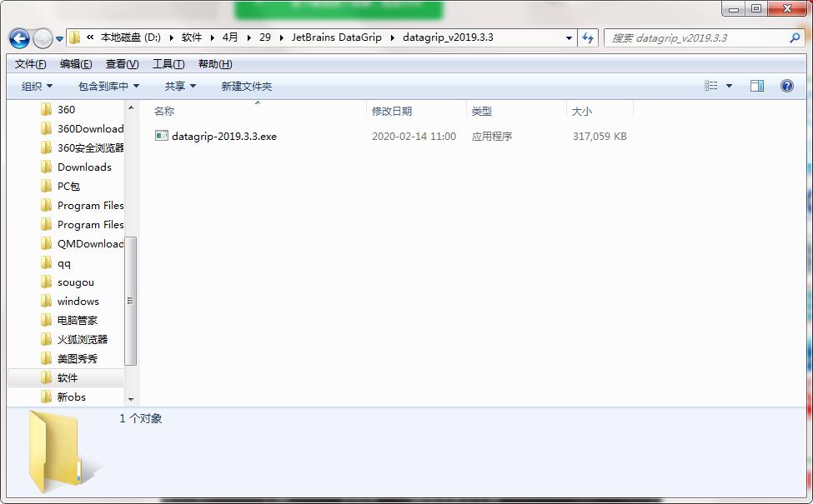Sort by 类型 column header
The height and width of the screenshot is (504, 813).
(482, 111)
